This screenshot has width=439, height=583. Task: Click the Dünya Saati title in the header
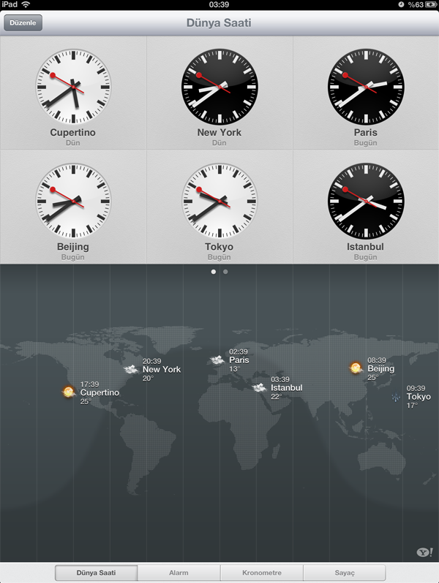tap(219, 23)
